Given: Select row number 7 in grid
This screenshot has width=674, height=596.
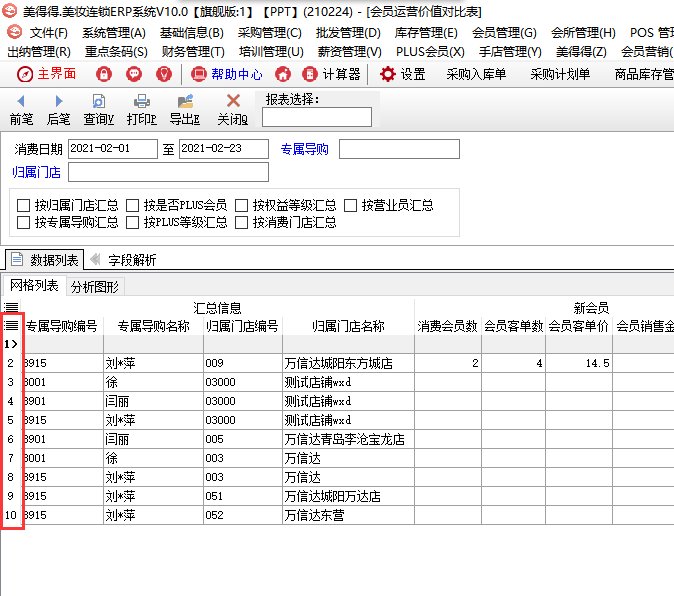Looking at the screenshot, I should (x=11, y=458).
